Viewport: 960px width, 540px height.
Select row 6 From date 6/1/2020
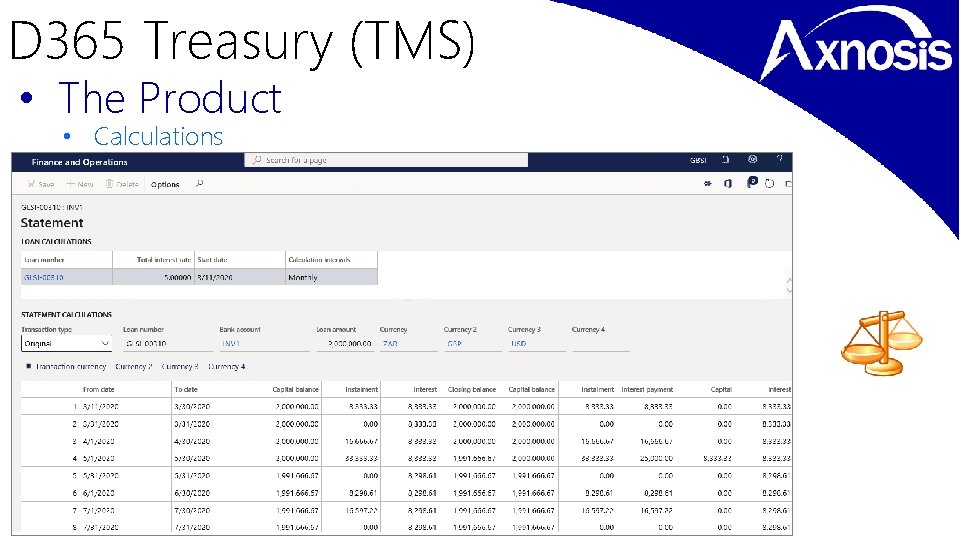click(x=98, y=493)
